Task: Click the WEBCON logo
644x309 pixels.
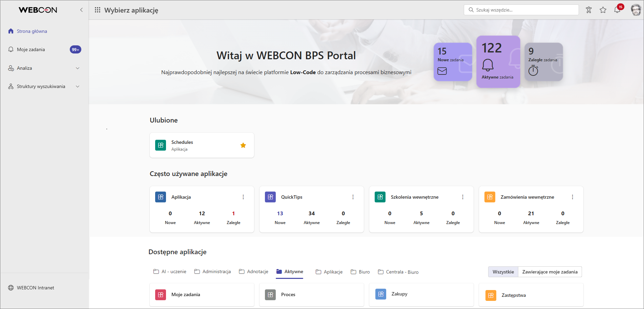Action: point(38,10)
